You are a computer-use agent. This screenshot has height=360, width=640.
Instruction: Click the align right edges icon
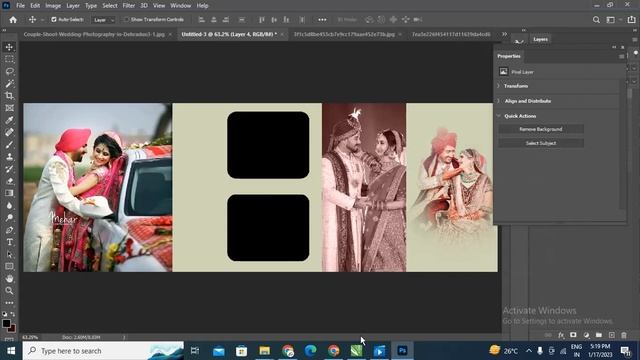click(226, 20)
